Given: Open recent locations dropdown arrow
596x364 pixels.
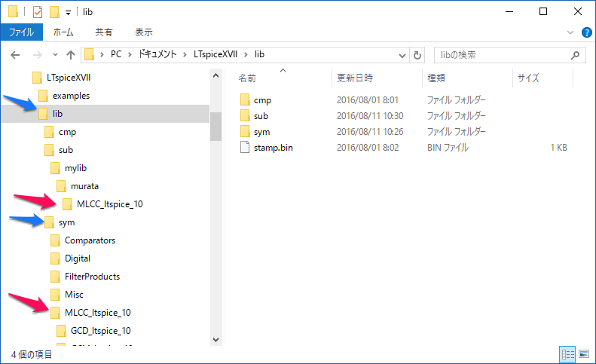Looking at the screenshot, I should tap(55, 55).
